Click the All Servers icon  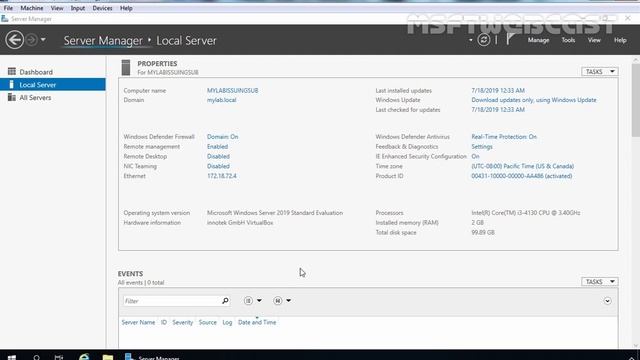11,97
